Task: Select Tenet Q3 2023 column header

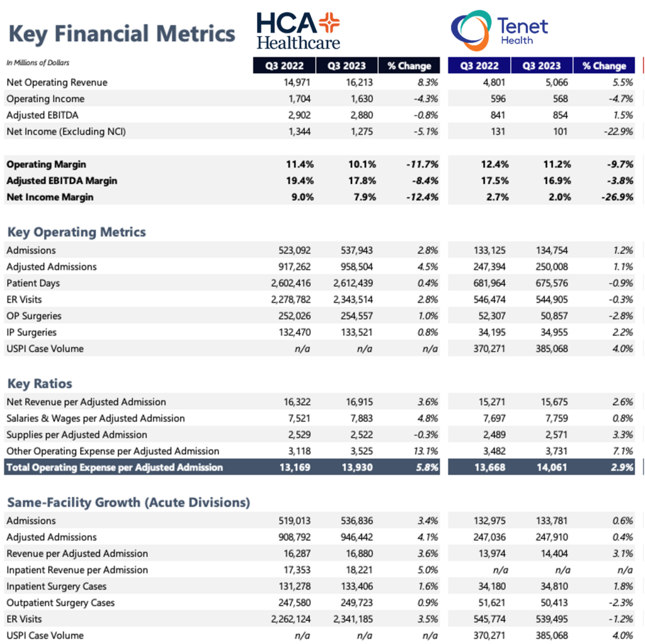Action: (542, 66)
